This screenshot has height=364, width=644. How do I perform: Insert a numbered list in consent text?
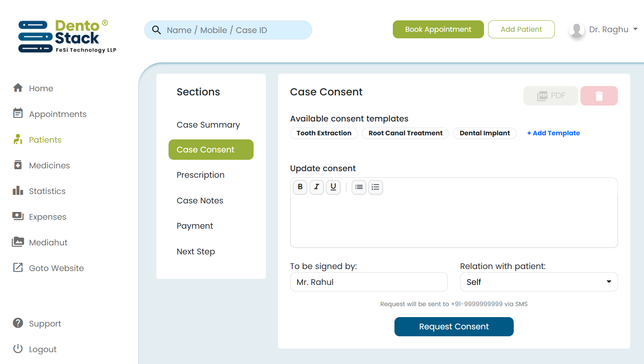pyautogui.click(x=375, y=187)
